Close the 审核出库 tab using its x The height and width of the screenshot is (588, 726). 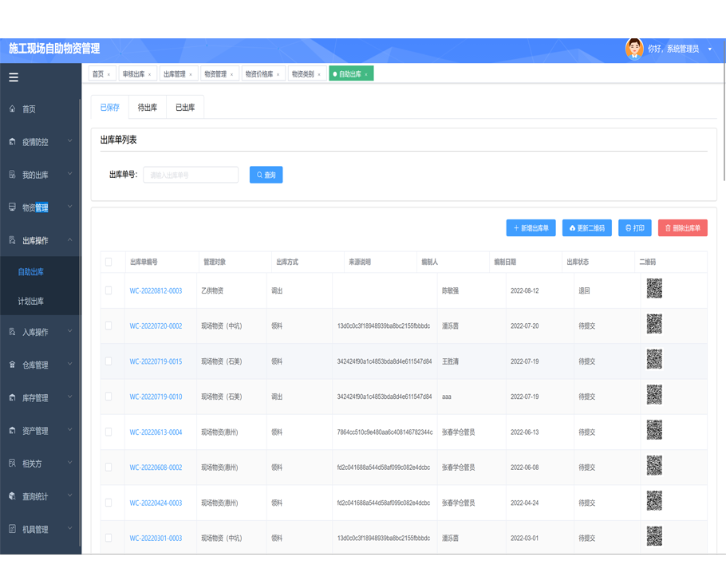pyautogui.click(x=150, y=75)
